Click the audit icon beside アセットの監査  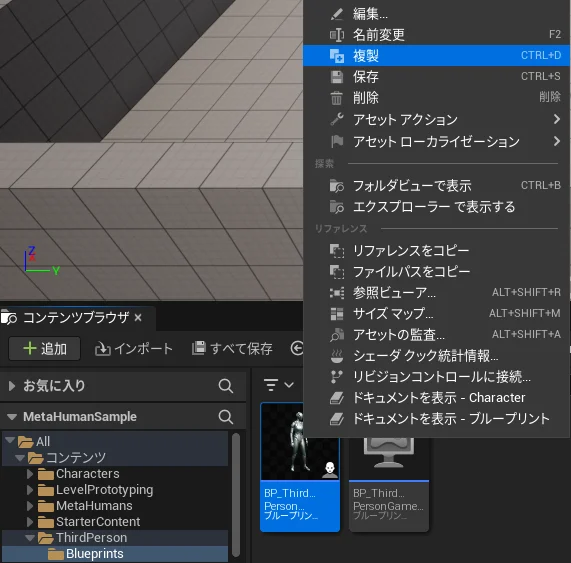click(336, 335)
